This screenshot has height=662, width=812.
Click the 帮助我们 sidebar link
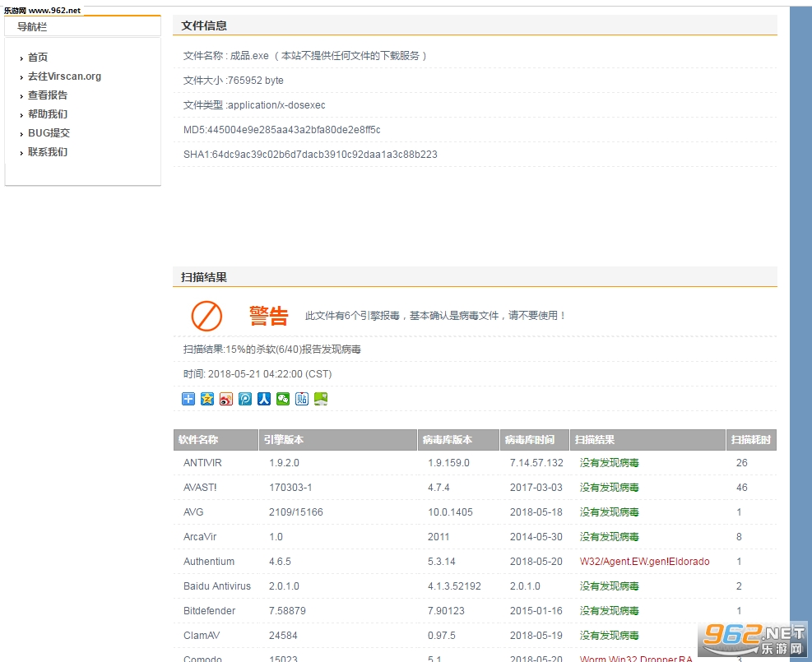pos(48,113)
